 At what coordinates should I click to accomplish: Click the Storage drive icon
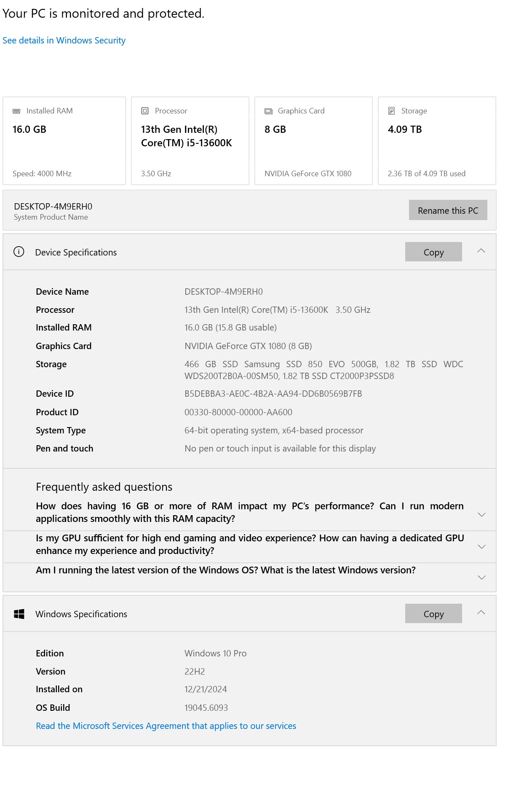coord(391,111)
